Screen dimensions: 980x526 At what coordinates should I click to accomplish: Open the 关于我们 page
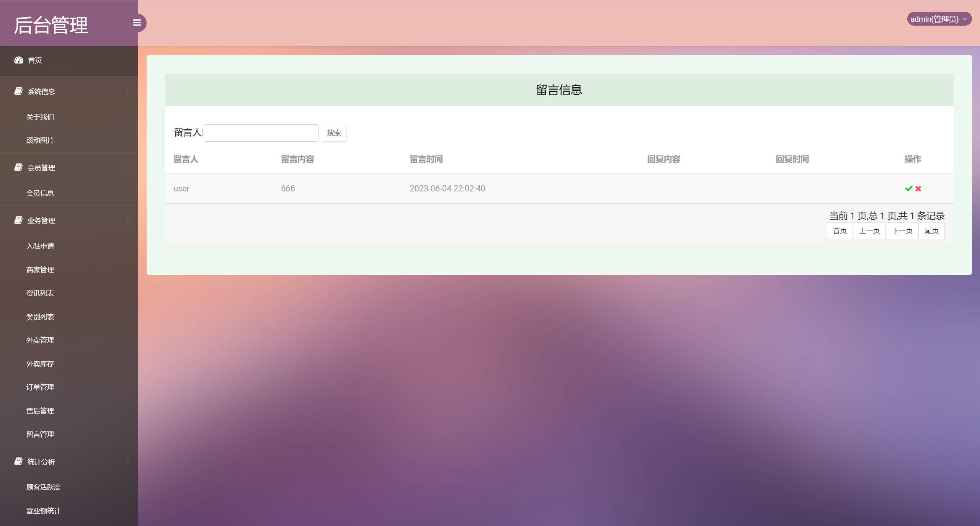(40, 116)
